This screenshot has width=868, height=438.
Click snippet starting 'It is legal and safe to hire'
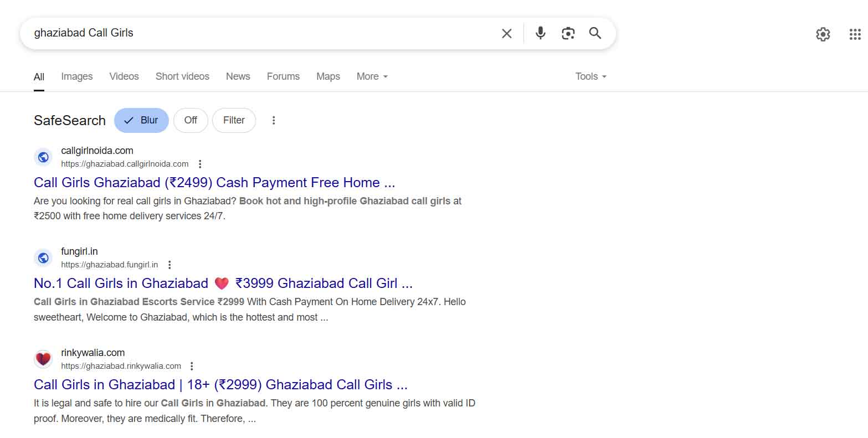coord(255,411)
